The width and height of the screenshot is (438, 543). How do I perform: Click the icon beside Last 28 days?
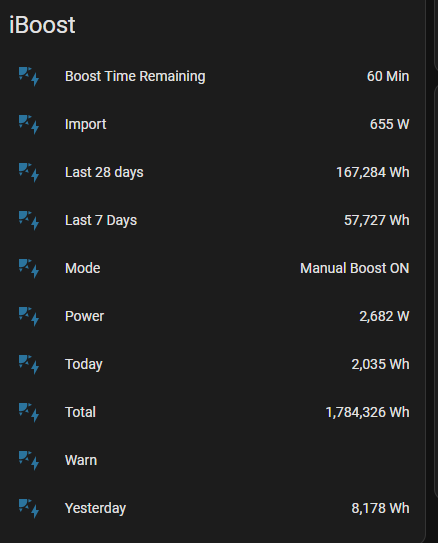(x=29, y=172)
